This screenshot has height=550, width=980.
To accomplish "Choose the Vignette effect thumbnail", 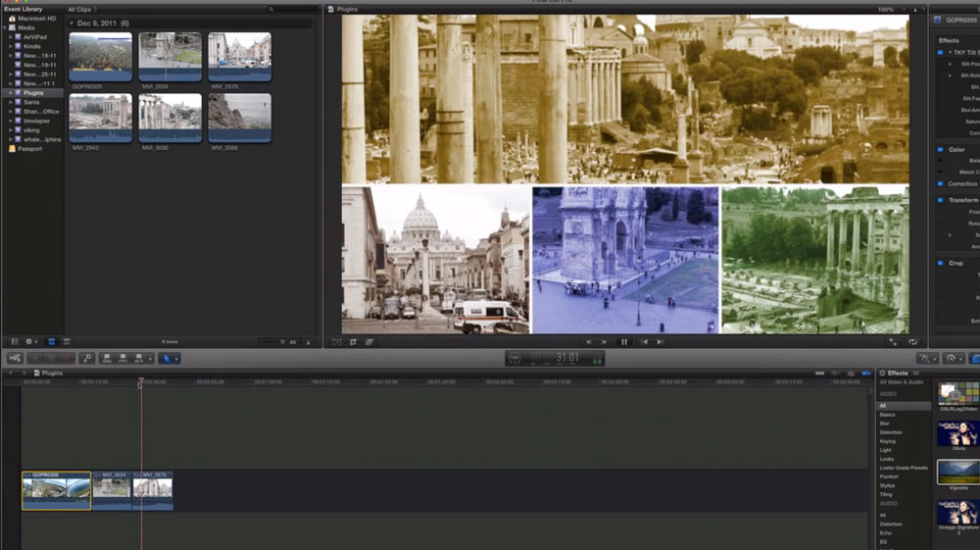I will click(x=958, y=472).
